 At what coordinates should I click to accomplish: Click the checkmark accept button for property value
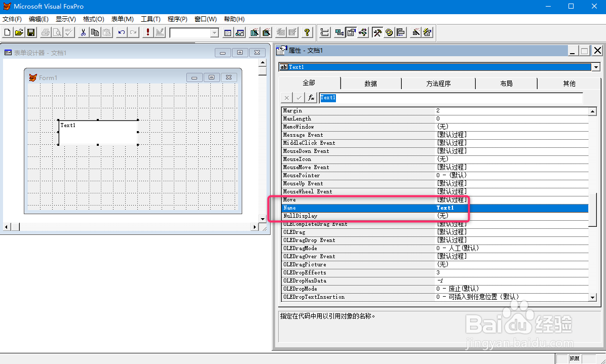(299, 98)
